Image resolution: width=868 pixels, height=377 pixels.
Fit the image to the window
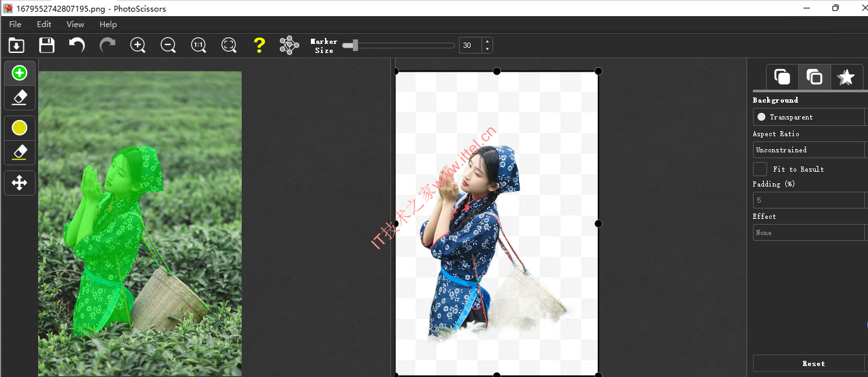(x=229, y=45)
